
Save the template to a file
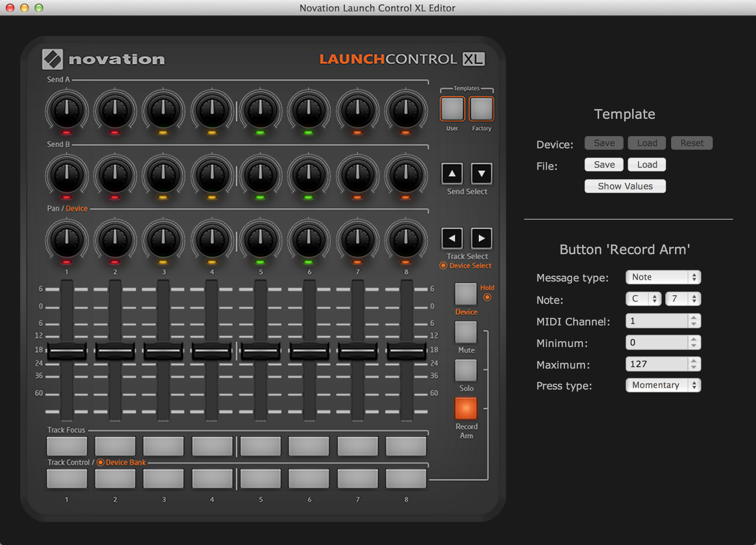point(604,165)
